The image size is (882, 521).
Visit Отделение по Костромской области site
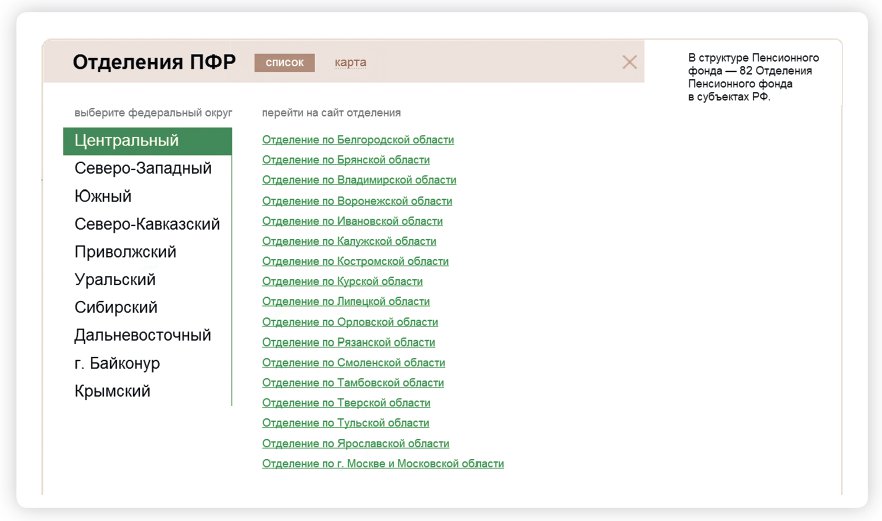click(356, 262)
